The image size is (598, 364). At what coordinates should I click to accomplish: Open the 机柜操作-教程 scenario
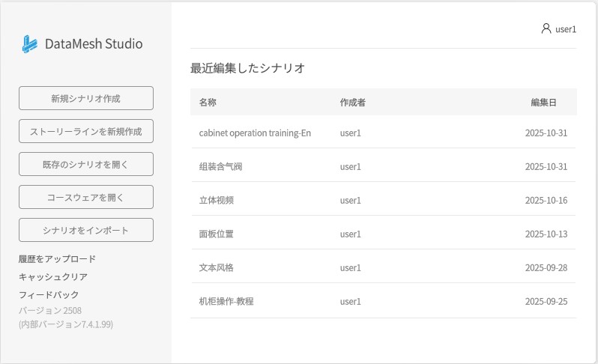(226, 301)
